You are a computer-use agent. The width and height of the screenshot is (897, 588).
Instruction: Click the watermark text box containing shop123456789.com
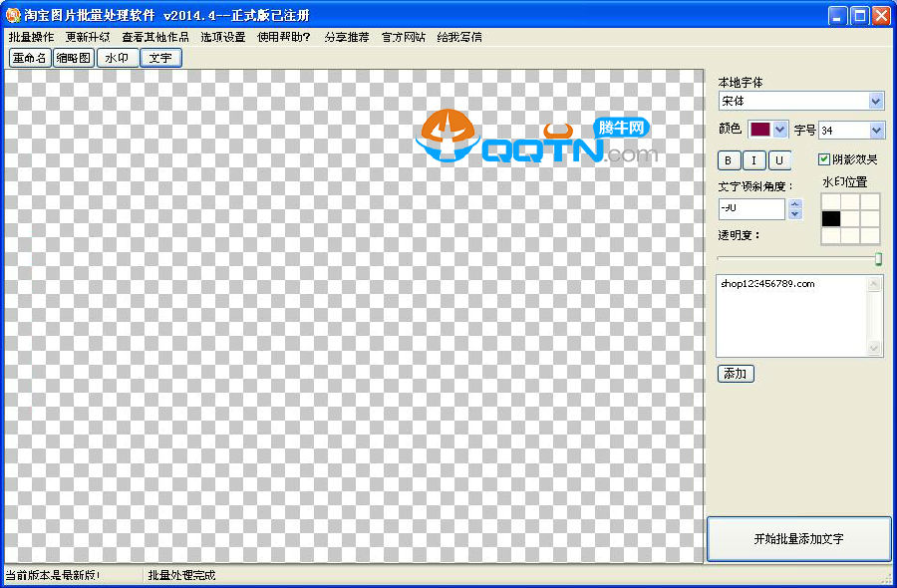[x=790, y=315]
